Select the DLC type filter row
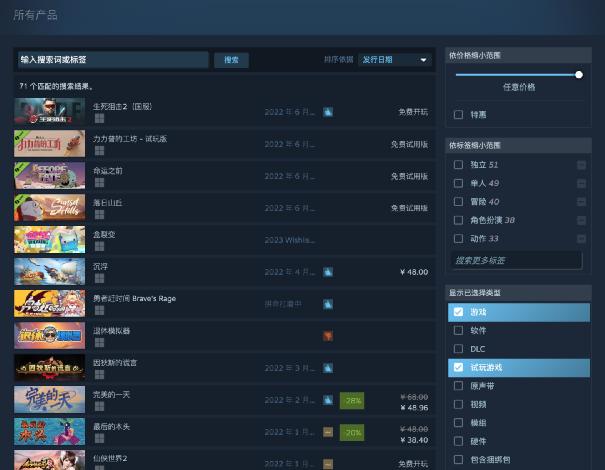The image size is (605, 470). pyautogui.click(x=519, y=349)
